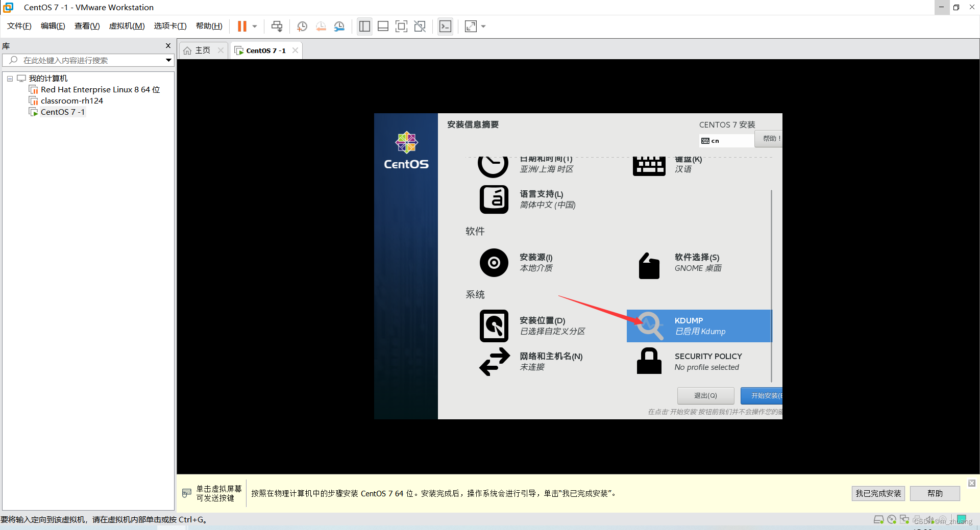Click the keyboard icon in hint bar
980x530 pixels.
[187, 493]
